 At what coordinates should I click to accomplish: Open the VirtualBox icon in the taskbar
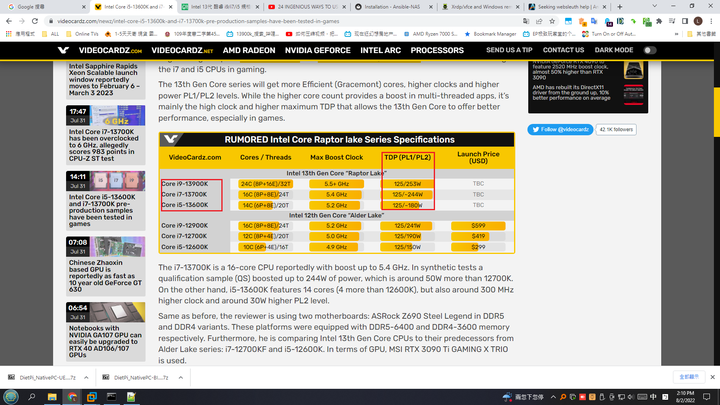[92, 397]
